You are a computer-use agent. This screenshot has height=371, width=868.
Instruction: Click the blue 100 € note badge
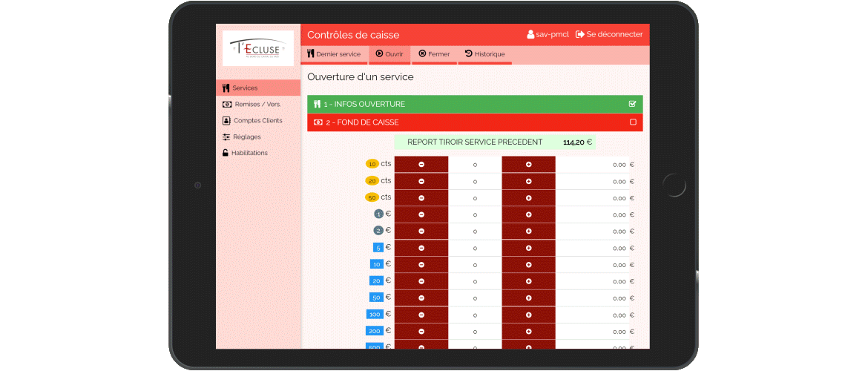(x=375, y=314)
